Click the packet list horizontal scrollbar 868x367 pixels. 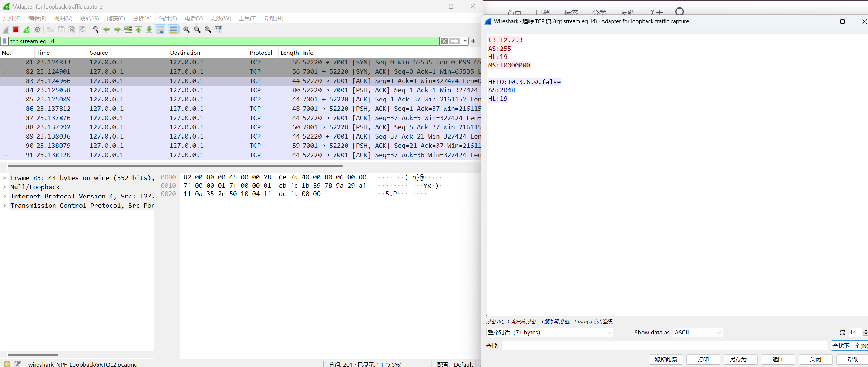(x=175, y=166)
